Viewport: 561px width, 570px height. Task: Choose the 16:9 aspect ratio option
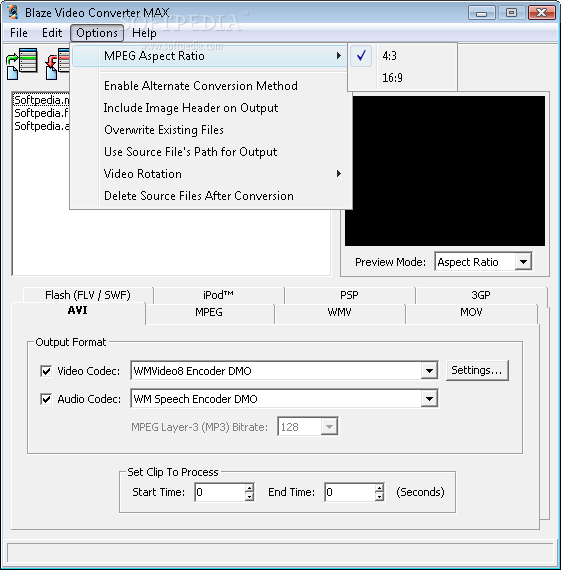point(402,77)
